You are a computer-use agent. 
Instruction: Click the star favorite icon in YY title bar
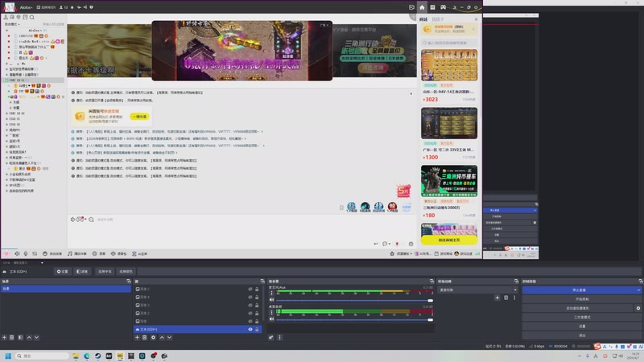pyautogui.click(x=72, y=7)
